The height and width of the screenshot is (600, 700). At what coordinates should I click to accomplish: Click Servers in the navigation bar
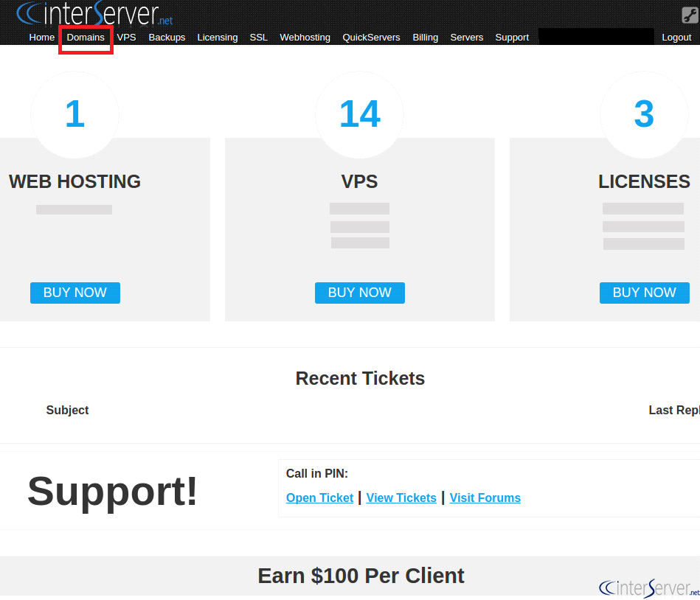click(x=466, y=38)
